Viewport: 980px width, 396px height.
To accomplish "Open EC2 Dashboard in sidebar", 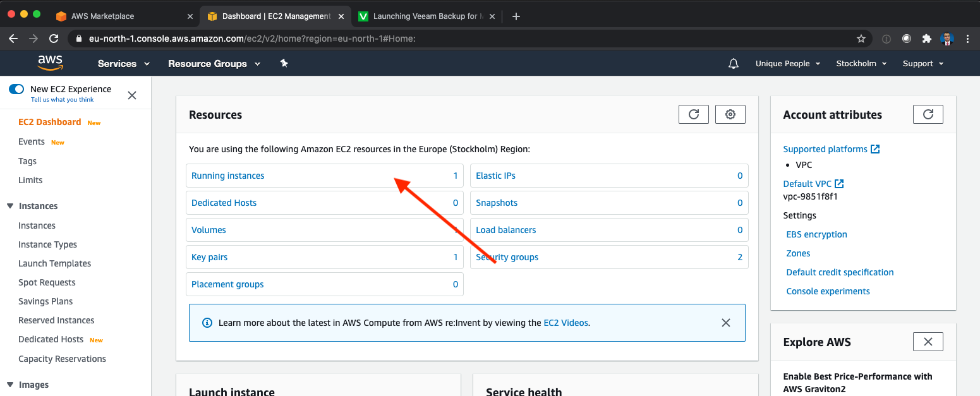I will 50,122.
